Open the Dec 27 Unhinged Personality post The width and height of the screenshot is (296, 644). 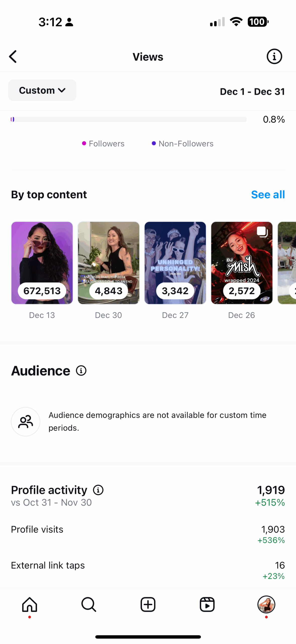175,263
